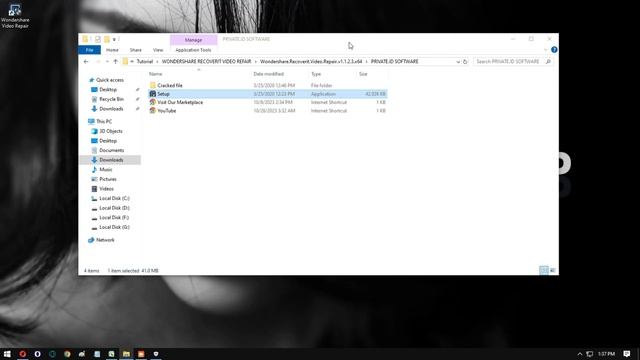Switch to the View ribbon tab
This screenshot has width=640, height=360.
pos(158,50)
